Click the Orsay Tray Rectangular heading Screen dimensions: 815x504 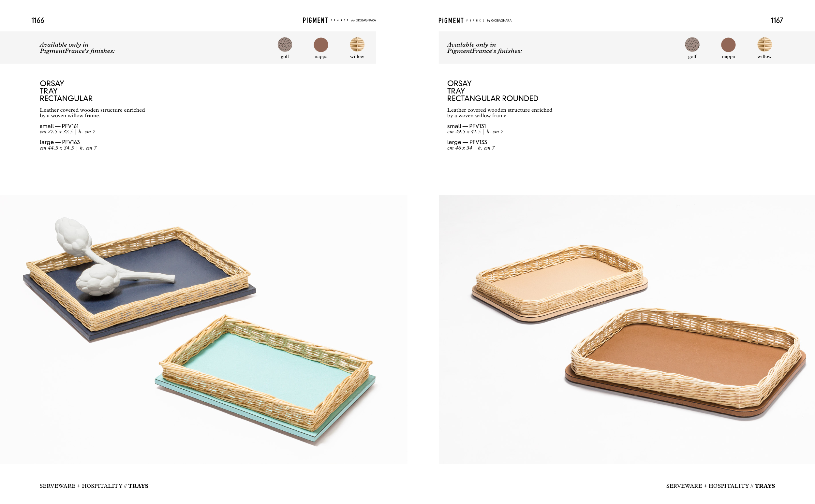[66, 91]
